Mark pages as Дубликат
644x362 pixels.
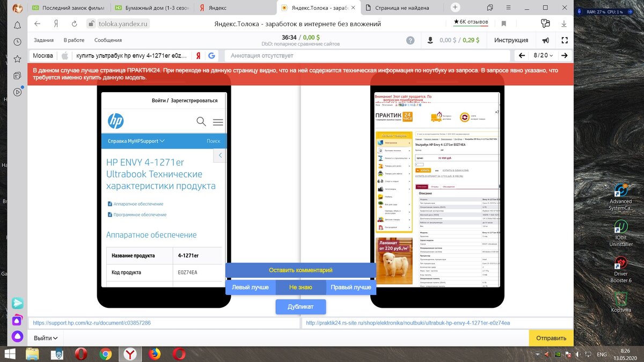point(301,307)
